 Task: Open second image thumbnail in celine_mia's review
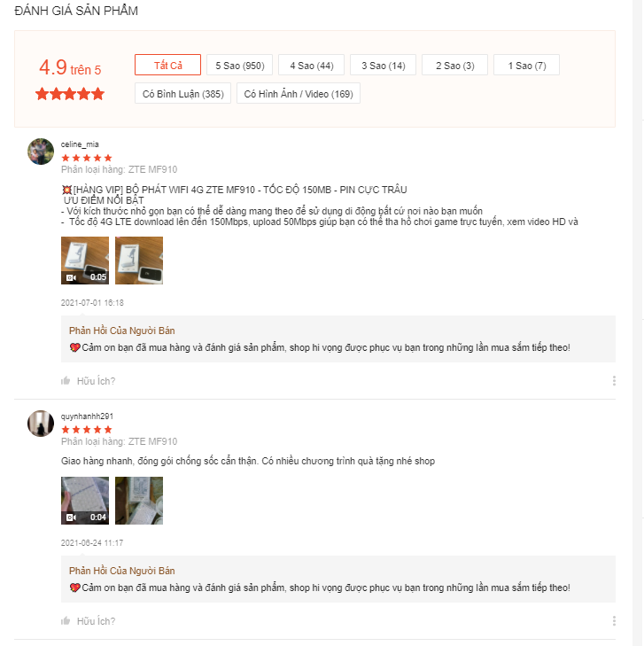(139, 261)
